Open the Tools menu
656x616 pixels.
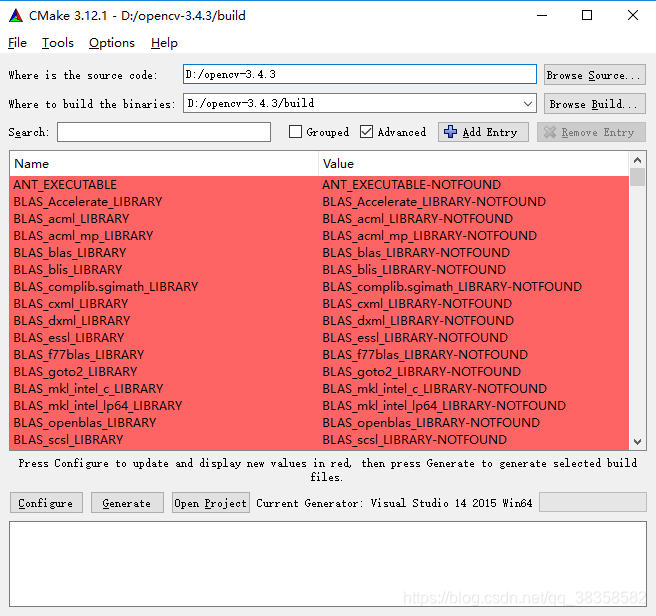point(58,43)
